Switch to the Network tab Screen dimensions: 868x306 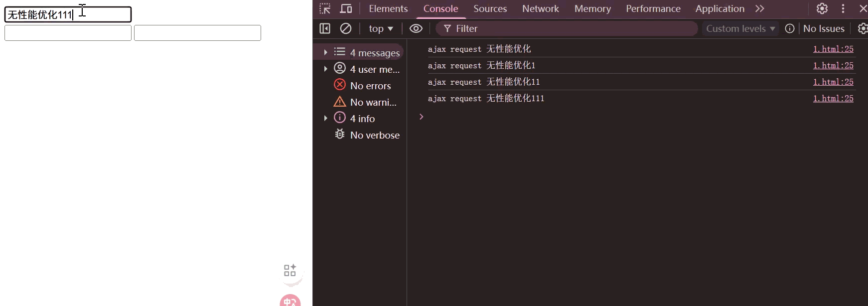point(541,8)
